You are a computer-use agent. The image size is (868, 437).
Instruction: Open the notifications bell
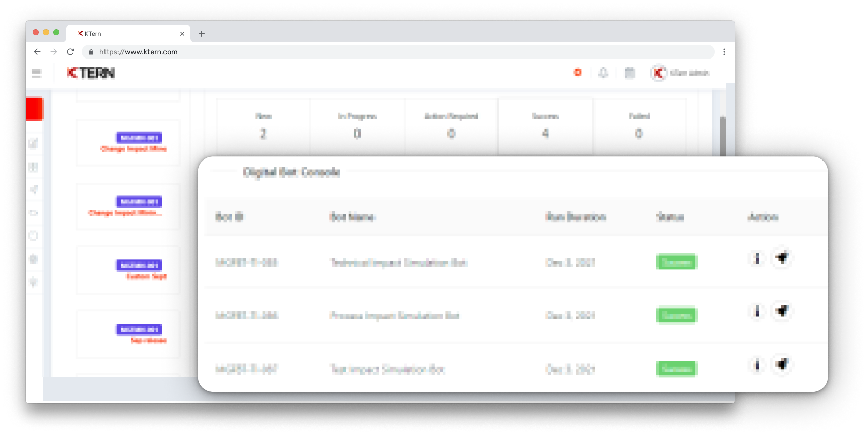point(603,72)
